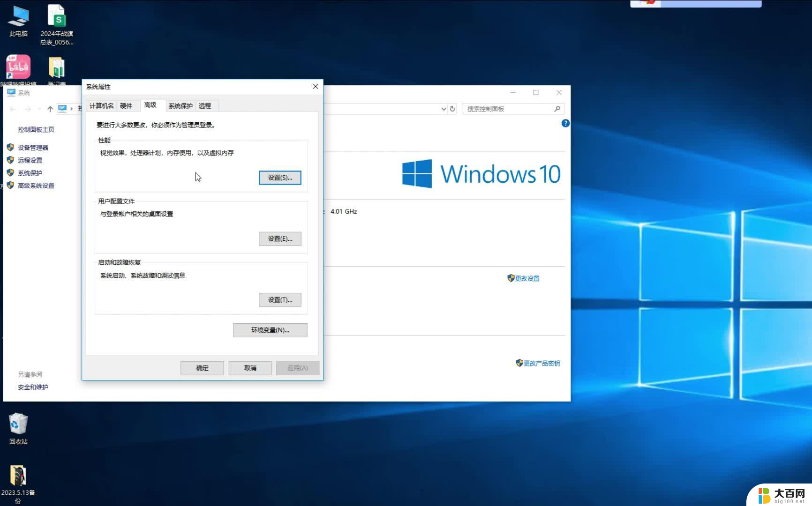Open 环境变量(N)... button
The height and width of the screenshot is (506, 812).
(270, 330)
